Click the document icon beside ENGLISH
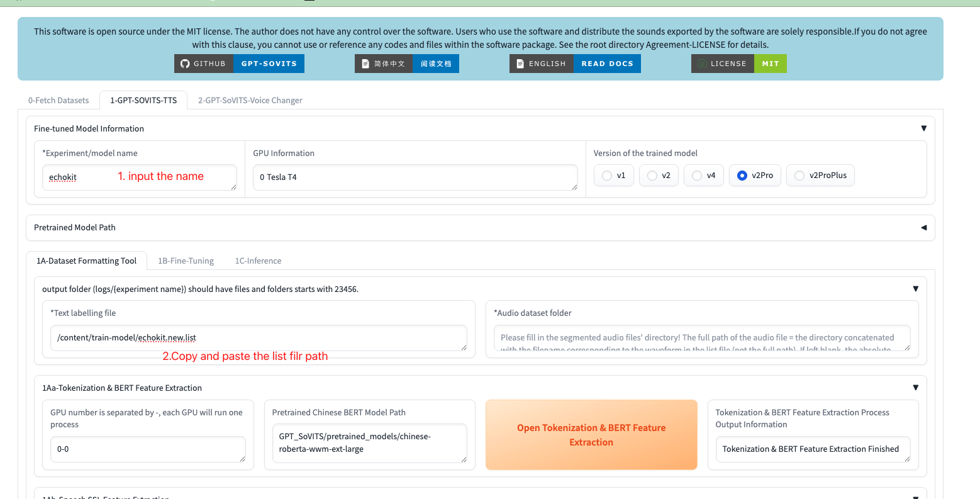Image resolution: width=980 pixels, height=499 pixels. point(520,64)
